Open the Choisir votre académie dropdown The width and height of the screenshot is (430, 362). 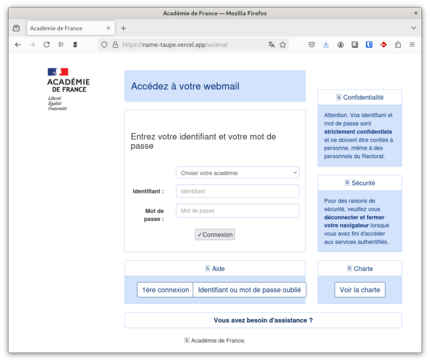tap(237, 173)
